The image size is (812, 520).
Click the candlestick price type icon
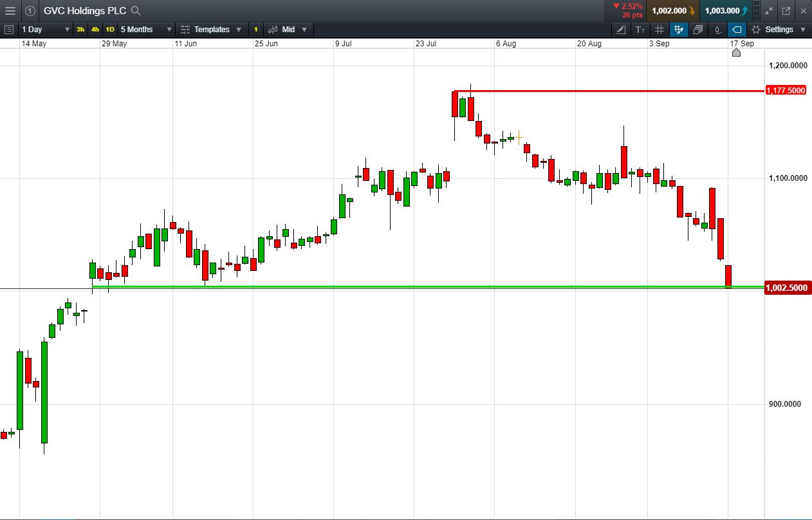(273, 30)
